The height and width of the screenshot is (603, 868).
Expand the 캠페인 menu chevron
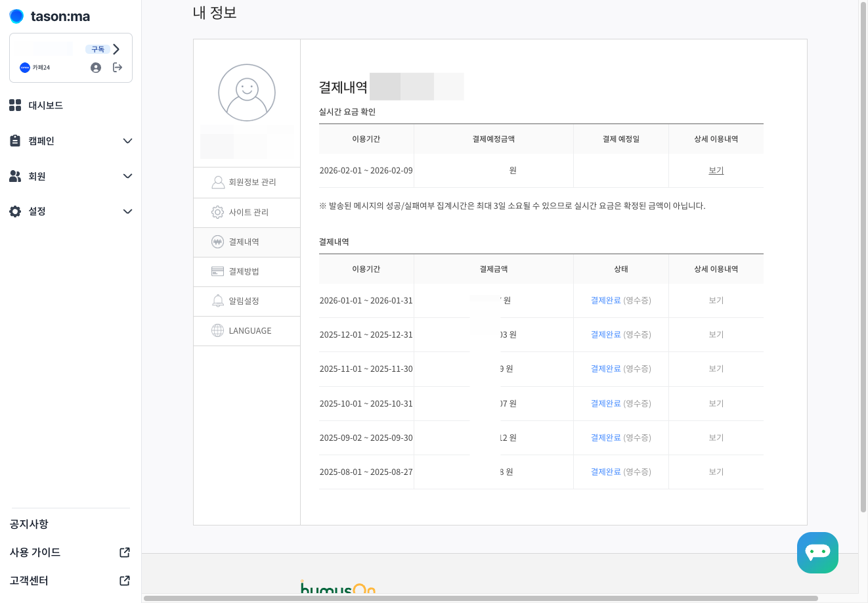[128, 141]
